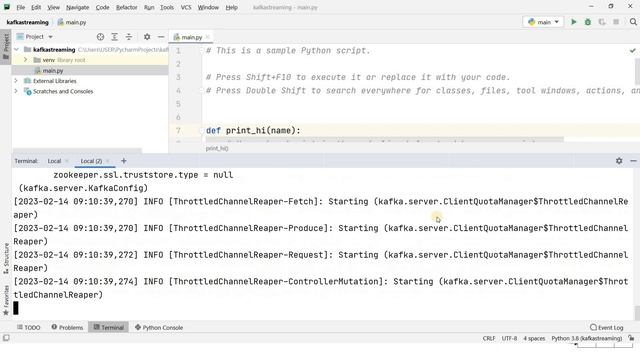The width and height of the screenshot is (640, 360).
Task: Run main with coverage
Action: pos(602,22)
